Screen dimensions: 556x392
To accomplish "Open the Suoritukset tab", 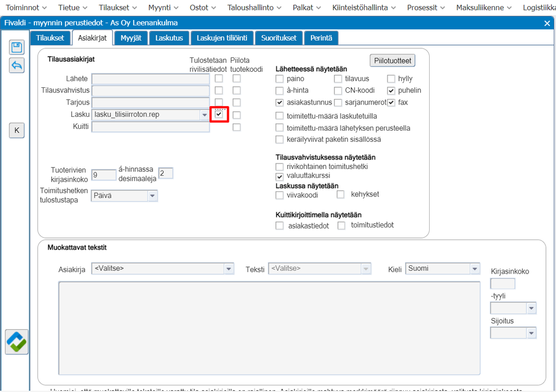I will click(279, 38).
